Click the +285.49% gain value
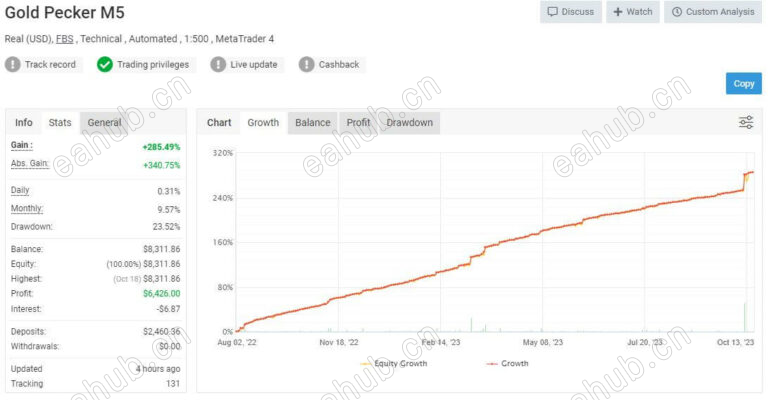 pos(161,147)
